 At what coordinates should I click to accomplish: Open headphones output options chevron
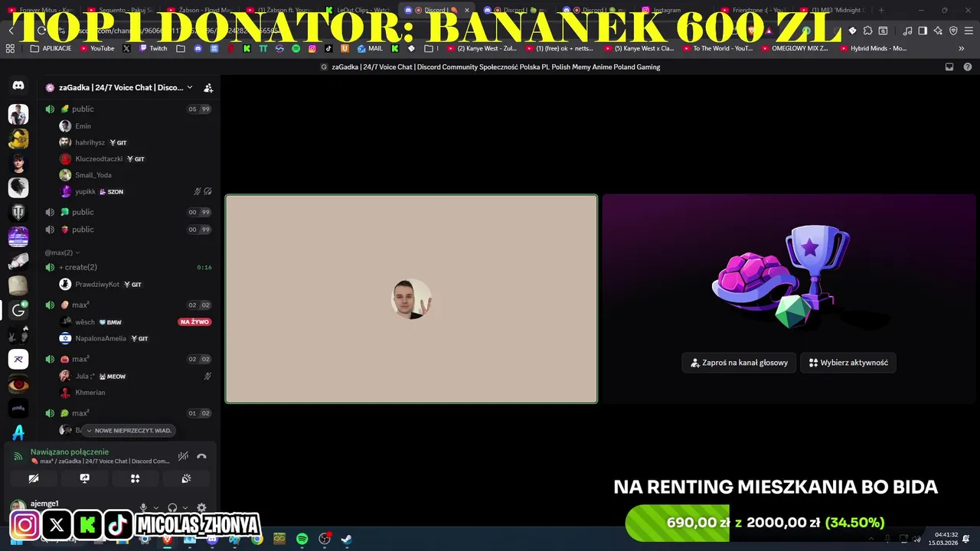pos(185,507)
